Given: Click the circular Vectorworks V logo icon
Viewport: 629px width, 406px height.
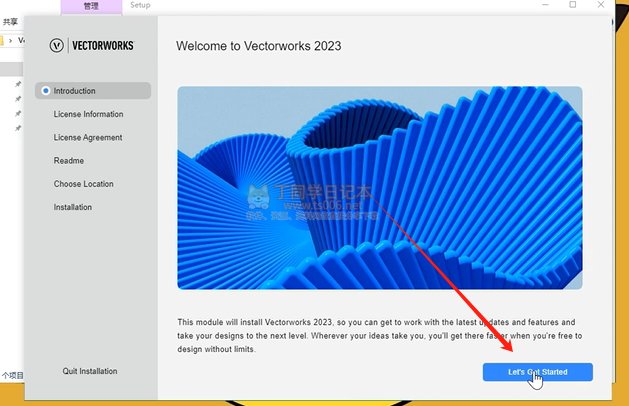Looking at the screenshot, I should [x=57, y=45].
